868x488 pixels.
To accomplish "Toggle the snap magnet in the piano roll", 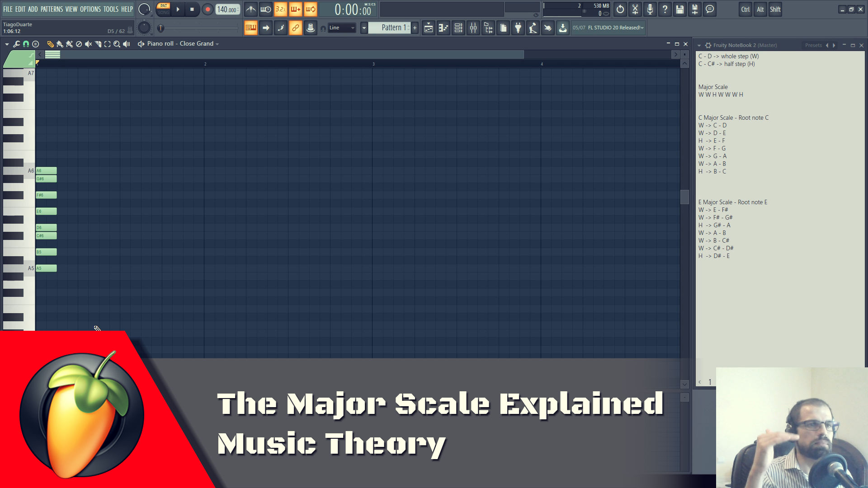I will point(26,44).
